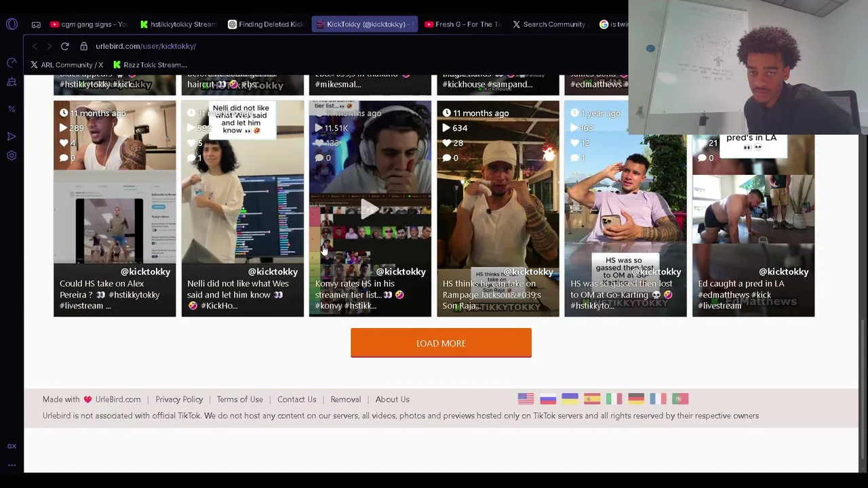Open the Removal link in footer
Screen dimensions: 868x488
coord(346,399)
